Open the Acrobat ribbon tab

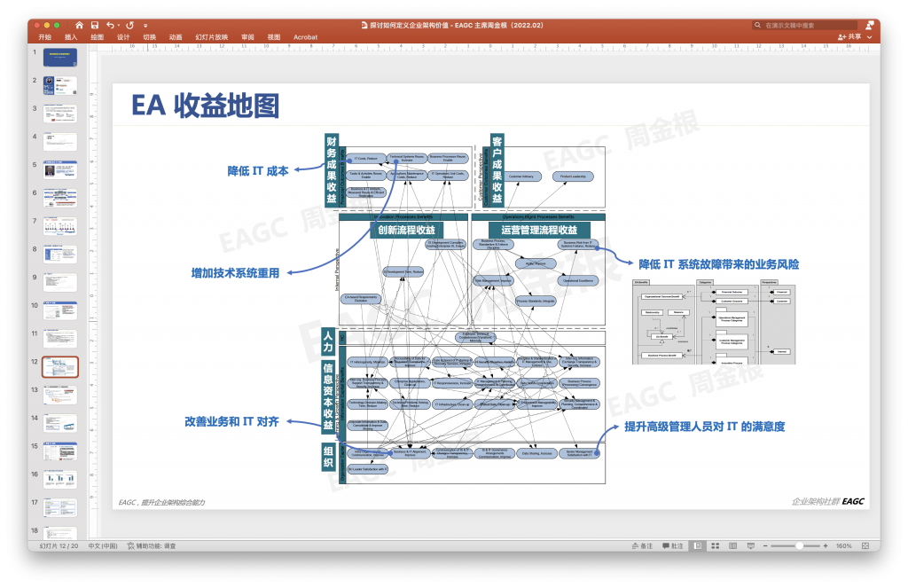305,37
